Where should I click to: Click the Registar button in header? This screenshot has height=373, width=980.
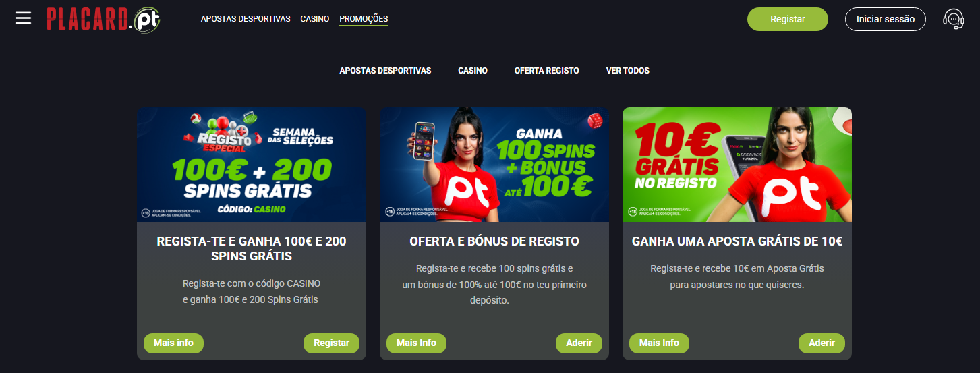(787, 19)
